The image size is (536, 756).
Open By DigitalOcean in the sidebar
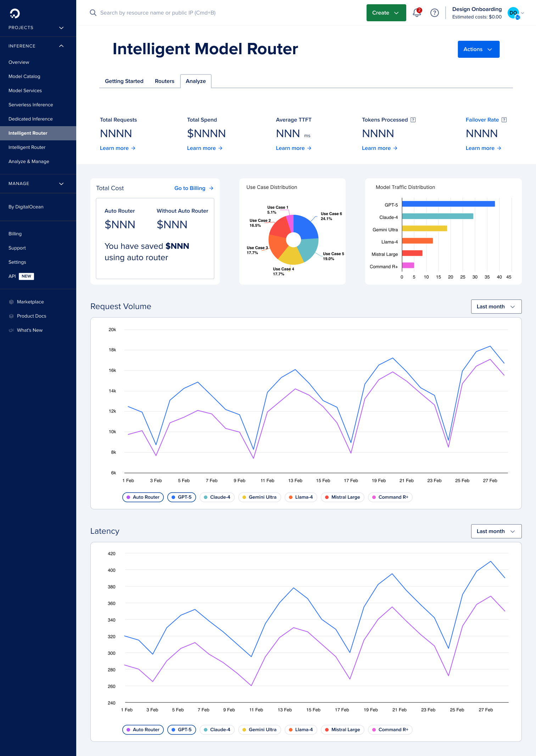point(38,207)
